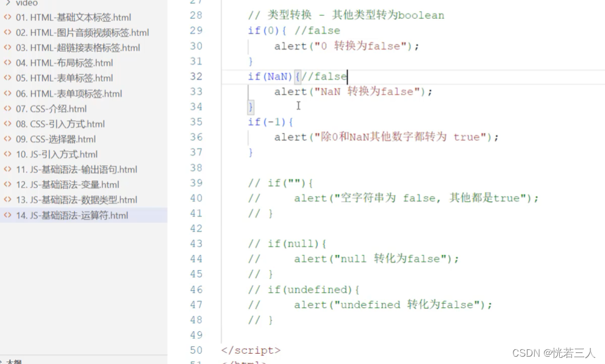The height and width of the screenshot is (364, 605).
Task: Click alert("NaN 转换为false") line
Action: [354, 92]
